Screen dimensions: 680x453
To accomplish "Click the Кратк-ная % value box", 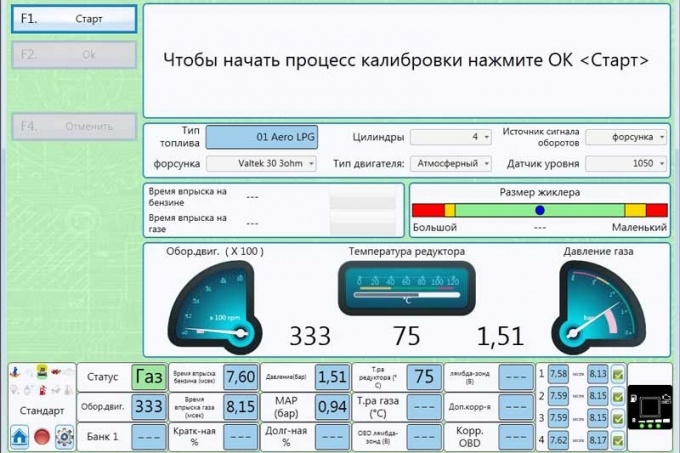I will [241, 437].
